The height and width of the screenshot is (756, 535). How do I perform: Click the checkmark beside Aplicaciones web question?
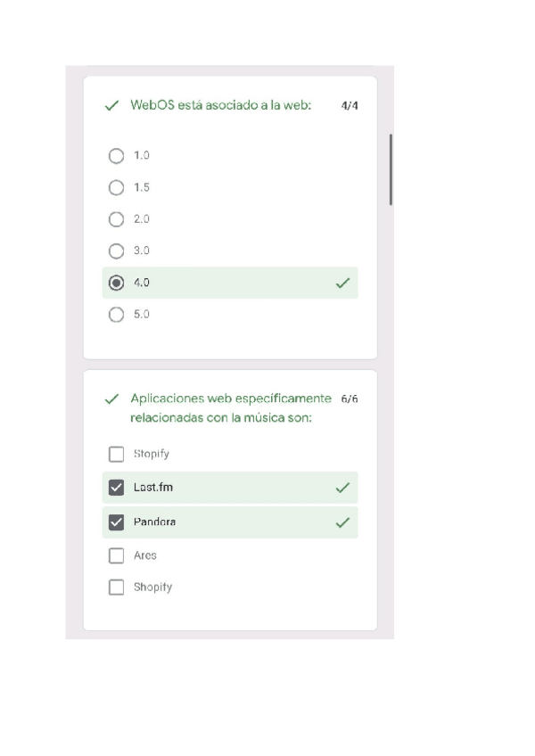pyautogui.click(x=111, y=399)
